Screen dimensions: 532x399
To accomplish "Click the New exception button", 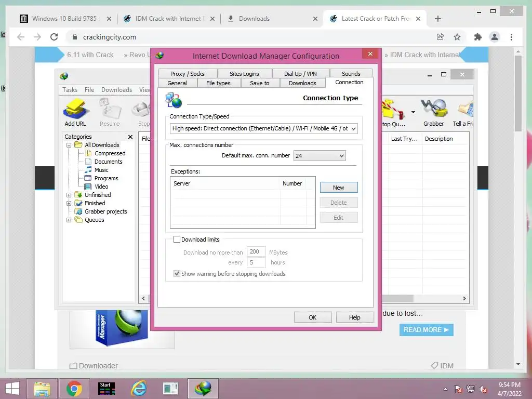I will [339, 187].
